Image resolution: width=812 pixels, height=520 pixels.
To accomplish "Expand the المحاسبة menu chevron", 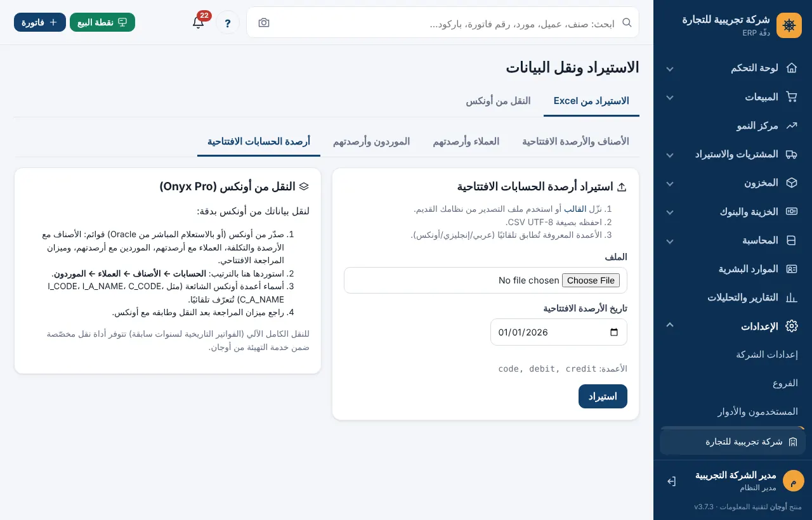I will point(670,241).
